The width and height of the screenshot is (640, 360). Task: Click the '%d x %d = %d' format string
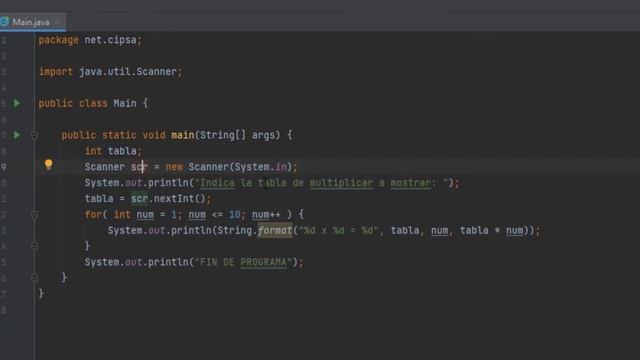338,231
